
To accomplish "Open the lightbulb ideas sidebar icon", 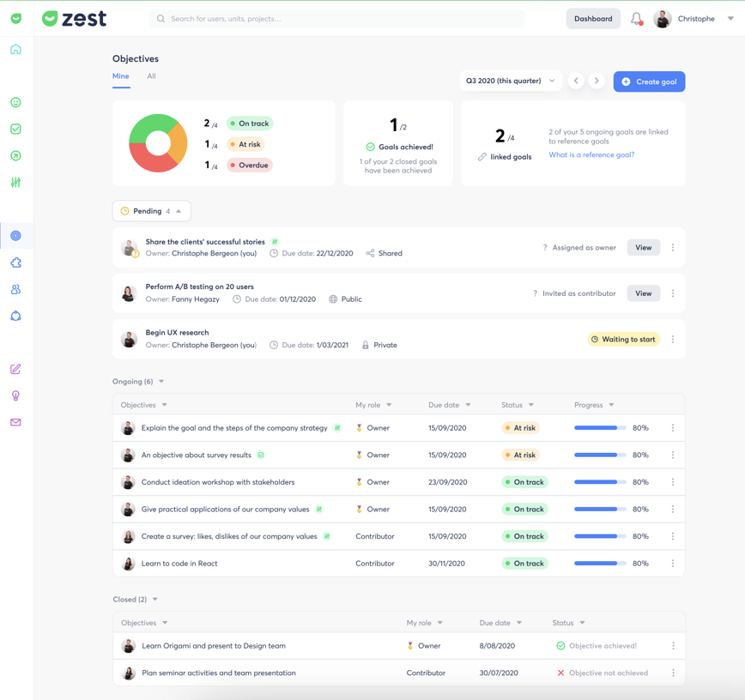I will (15, 395).
